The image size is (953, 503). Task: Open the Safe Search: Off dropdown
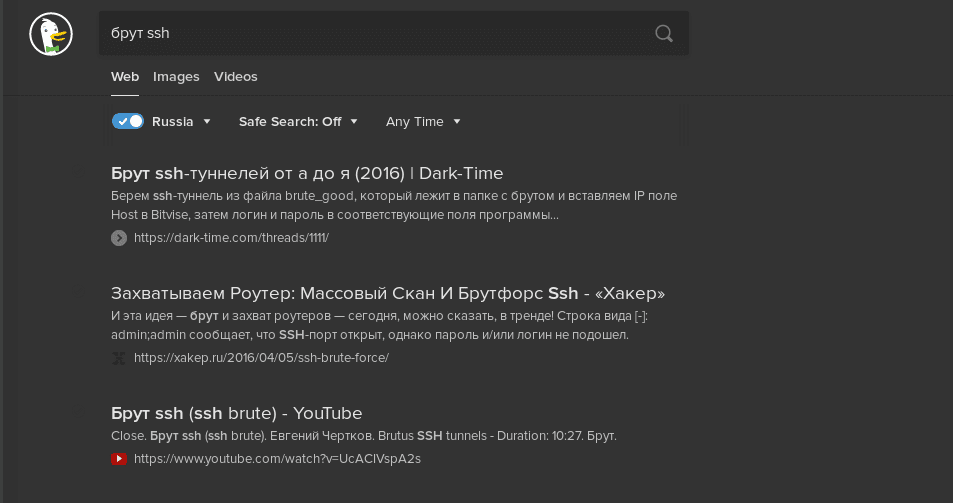pos(298,121)
